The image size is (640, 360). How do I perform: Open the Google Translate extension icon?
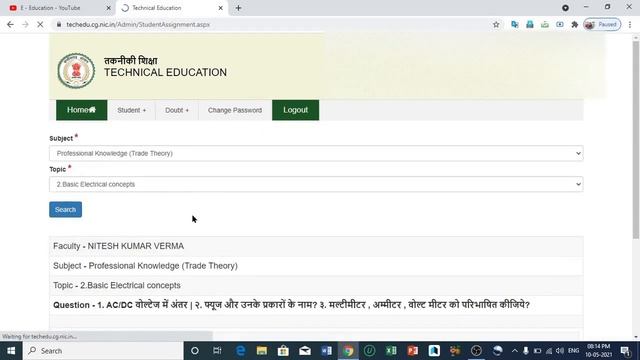tap(515, 24)
